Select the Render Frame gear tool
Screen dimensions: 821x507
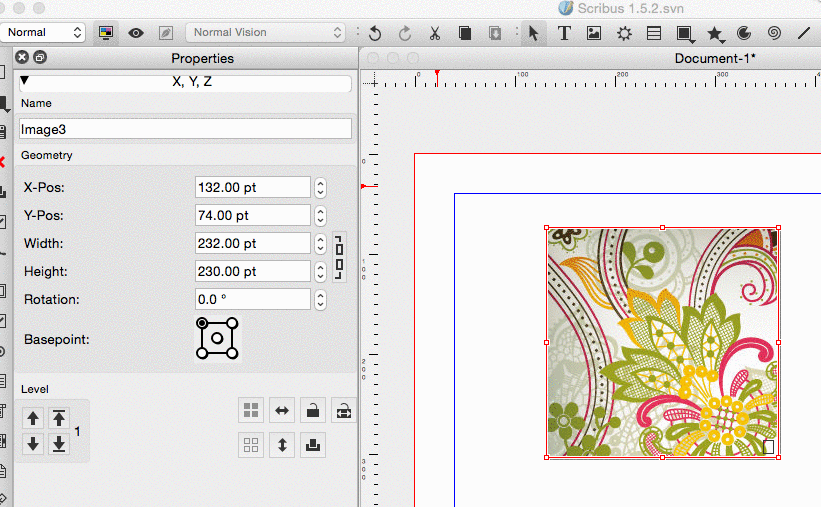[x=624, y=33]
